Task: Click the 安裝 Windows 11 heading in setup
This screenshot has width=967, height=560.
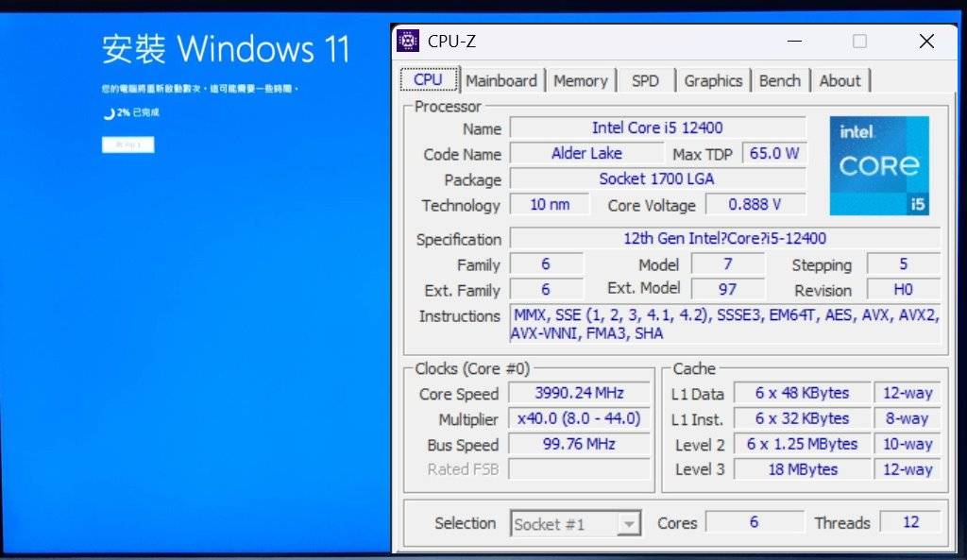Action: (226, 49)
